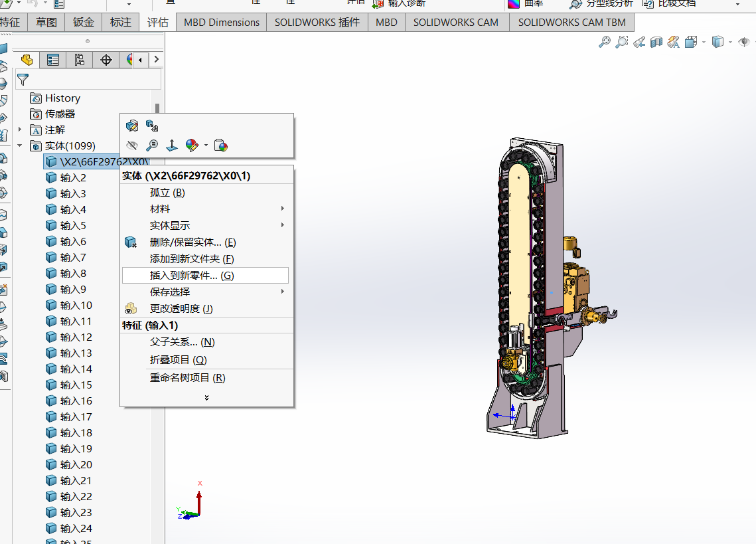Click the Import Diagnostics tool
This screenshot has height=544, width=756.
[x=399, y=4]
